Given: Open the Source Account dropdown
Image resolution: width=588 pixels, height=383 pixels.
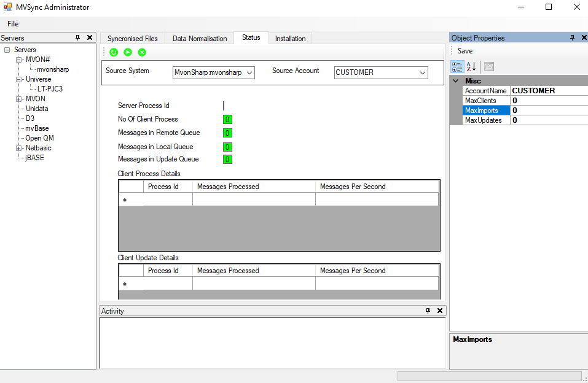Looking at the screenshot, I should [423, 72].
